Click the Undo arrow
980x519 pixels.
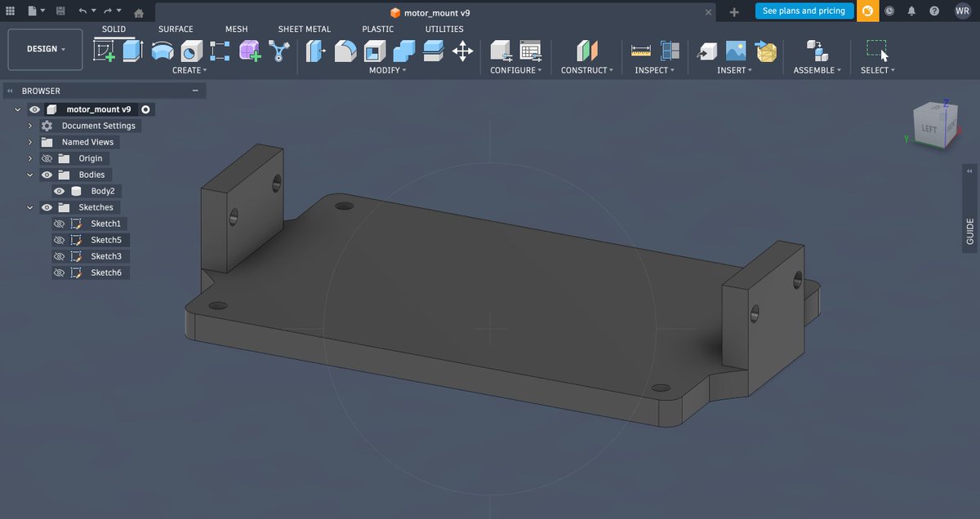coord(82,11)
